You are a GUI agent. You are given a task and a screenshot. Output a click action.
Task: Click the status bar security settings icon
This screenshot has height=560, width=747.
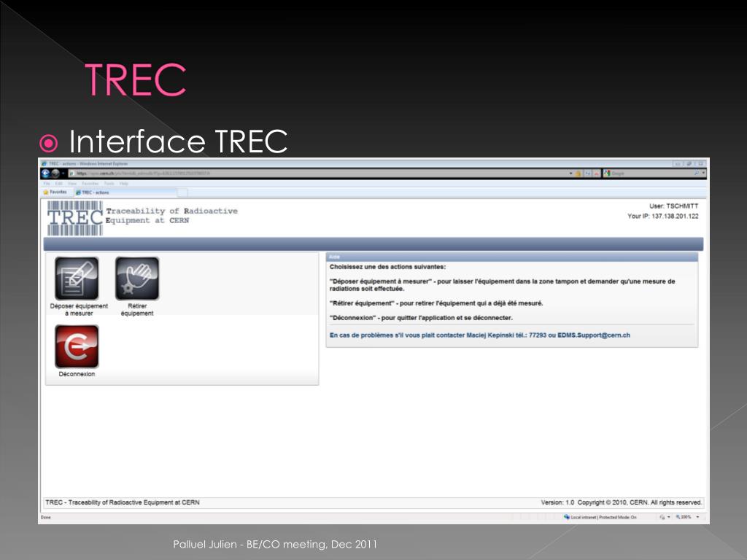tap(662, 517)
